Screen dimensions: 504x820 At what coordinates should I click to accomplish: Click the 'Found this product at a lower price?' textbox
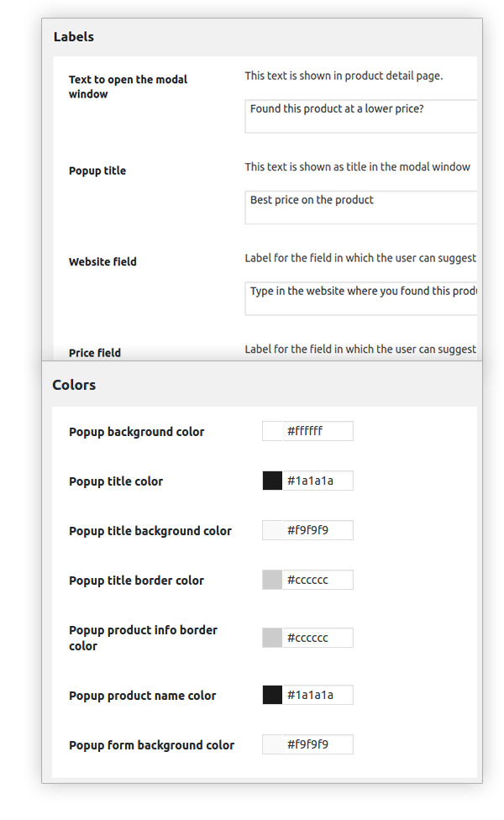tap(360, 116)
